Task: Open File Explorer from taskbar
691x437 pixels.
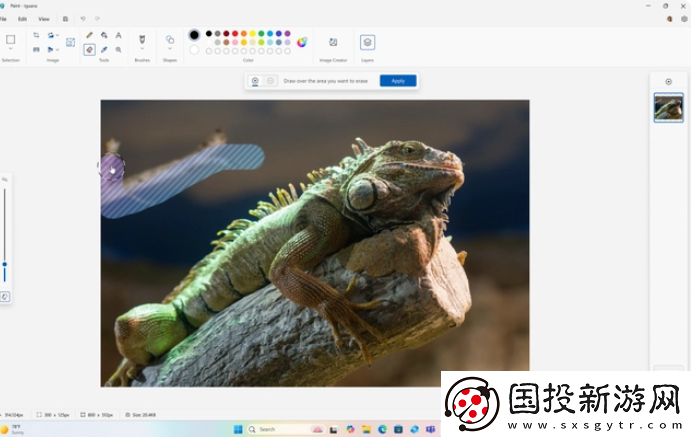Action: coord(366,429)
